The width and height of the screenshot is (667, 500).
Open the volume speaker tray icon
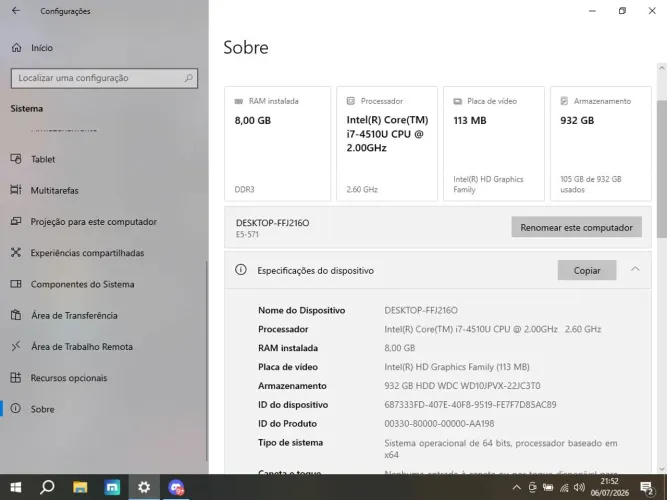point(579,488)
